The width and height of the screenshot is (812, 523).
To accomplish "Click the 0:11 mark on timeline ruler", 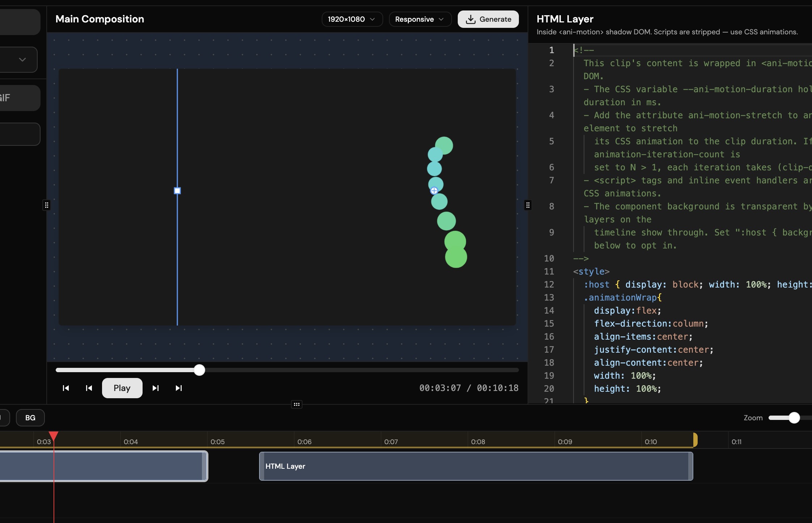I will click(736, 442).
